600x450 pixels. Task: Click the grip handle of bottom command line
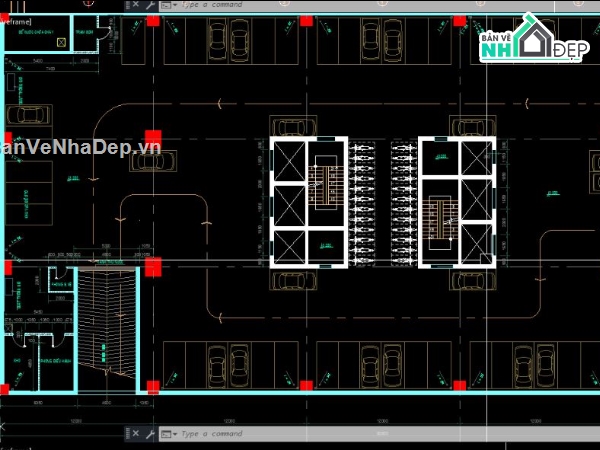[x=125, y=434]
